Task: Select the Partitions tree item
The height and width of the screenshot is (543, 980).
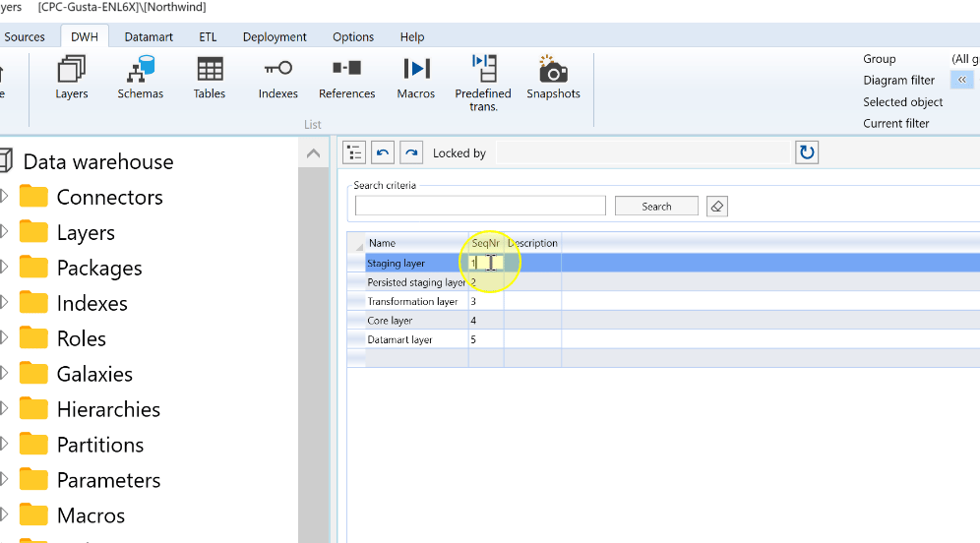Action: 100,445
